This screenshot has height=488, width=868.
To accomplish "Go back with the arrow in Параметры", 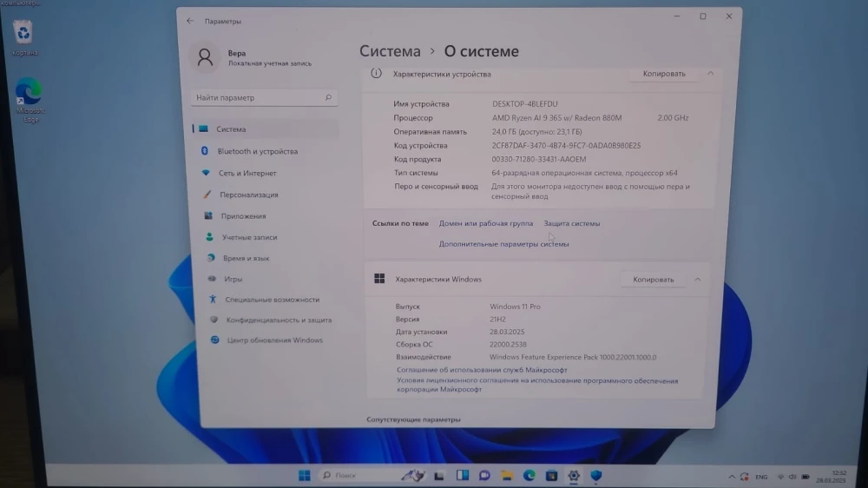I will (190, 21).
